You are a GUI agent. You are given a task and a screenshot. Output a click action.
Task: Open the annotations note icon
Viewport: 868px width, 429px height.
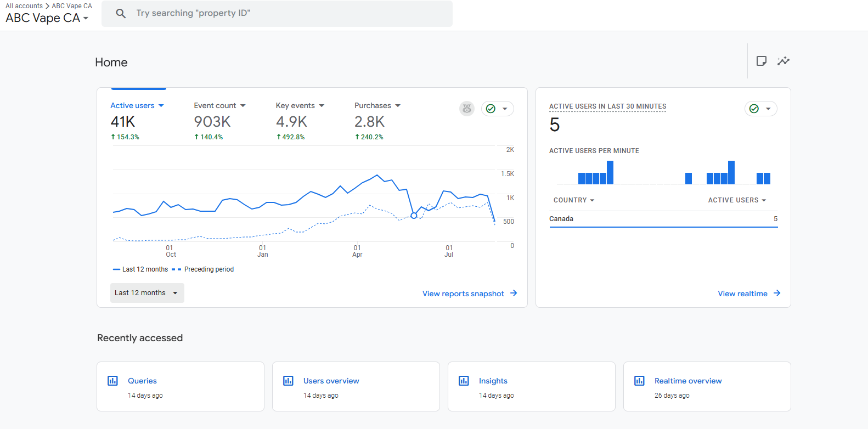(x=761, y=61)
